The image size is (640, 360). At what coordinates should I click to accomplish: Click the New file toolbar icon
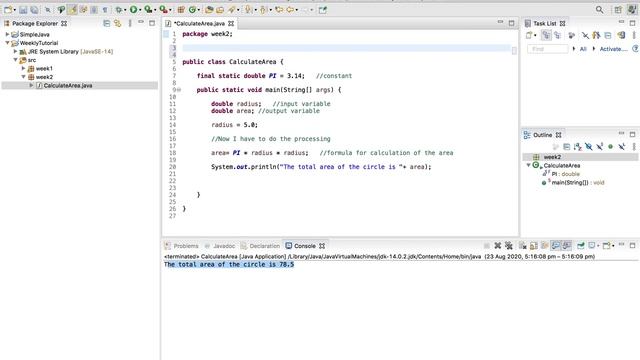click(x=8, y=9)
